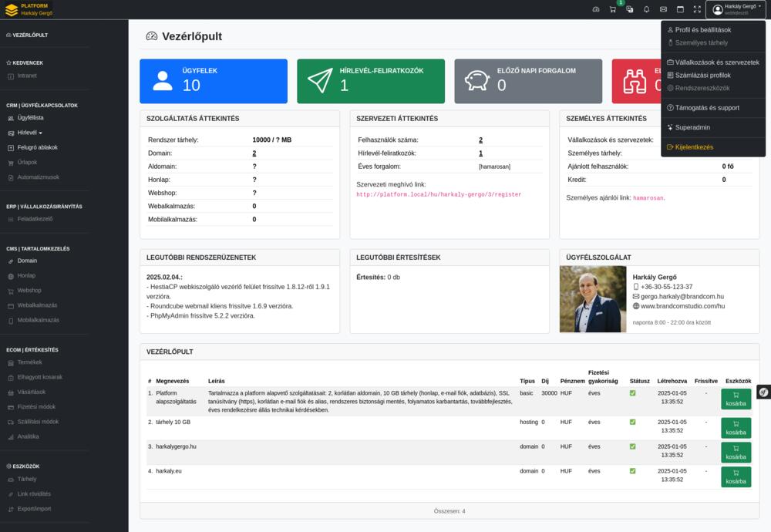Open the envelope messages icon in header

[663, 9]
